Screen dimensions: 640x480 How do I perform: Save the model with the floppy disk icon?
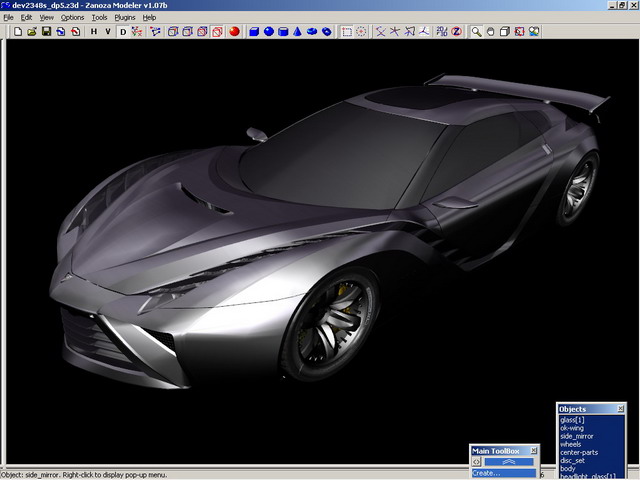pos(47,32)
